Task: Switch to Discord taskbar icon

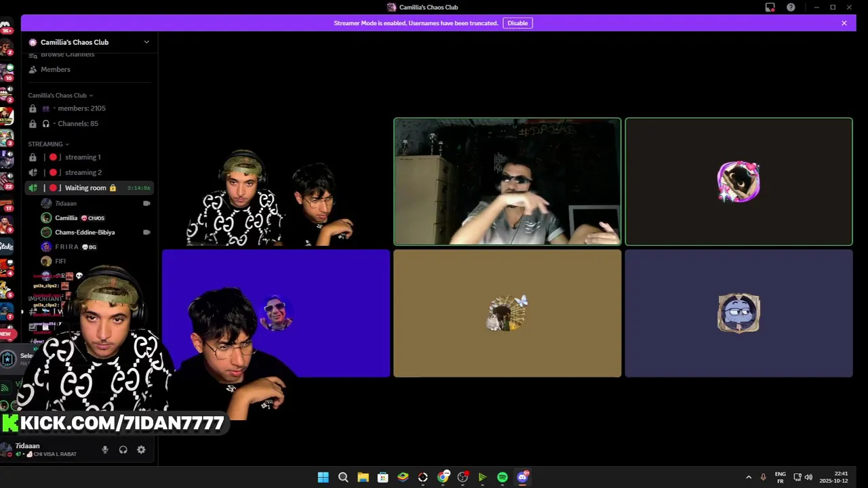Action: (x=522, y=477)
